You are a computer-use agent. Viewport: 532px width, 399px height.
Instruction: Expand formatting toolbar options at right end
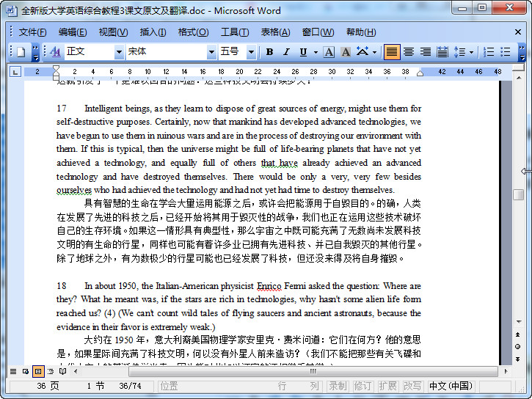click(522, 52)
